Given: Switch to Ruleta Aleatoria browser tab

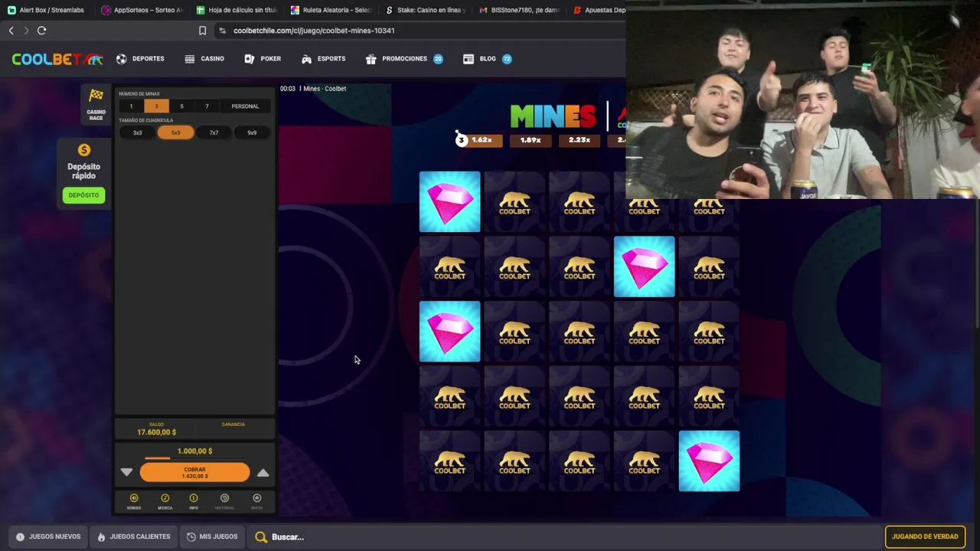Looking at the screenshot, I should click(331, 10).
